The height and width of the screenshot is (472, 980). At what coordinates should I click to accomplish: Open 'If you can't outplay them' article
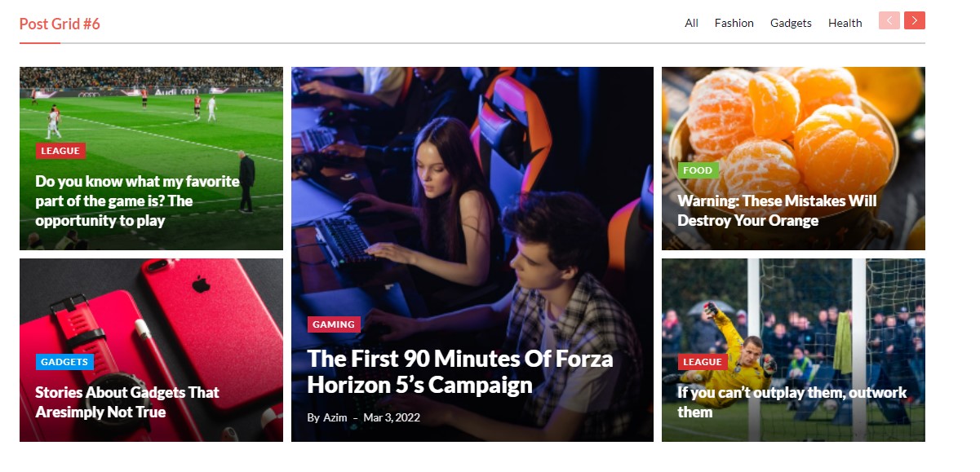point(792,402)
